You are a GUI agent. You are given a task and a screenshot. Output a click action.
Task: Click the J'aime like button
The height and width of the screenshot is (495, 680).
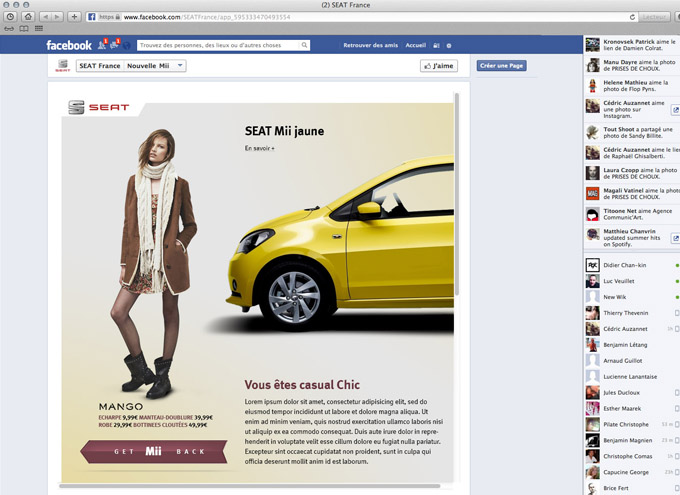439,66
